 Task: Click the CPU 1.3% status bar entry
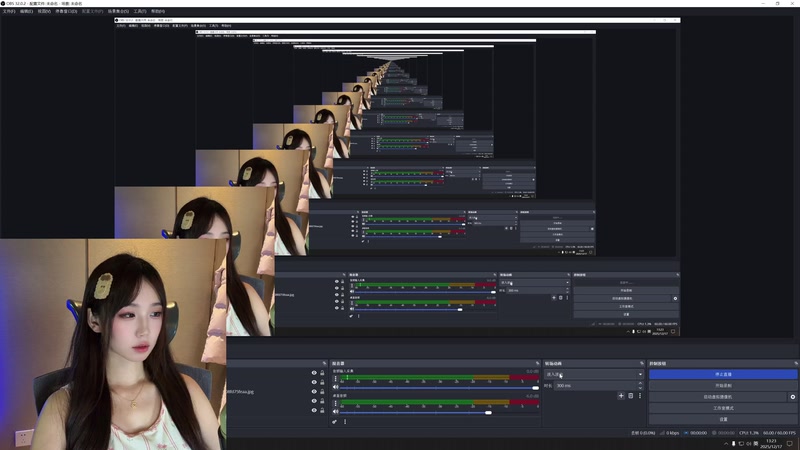[x=748, y=433]
